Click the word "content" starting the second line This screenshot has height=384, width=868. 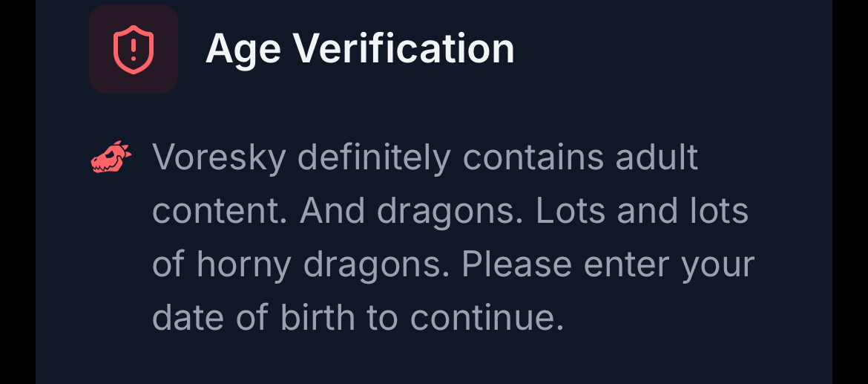tap(219, 211)
